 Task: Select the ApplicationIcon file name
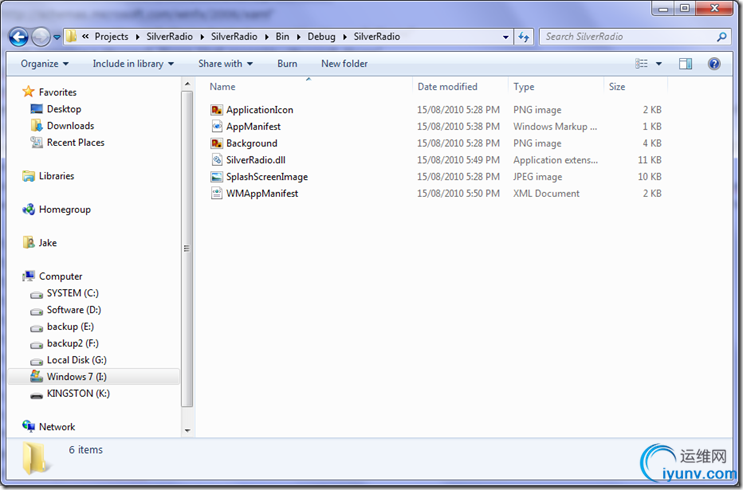(x=260, y=110)
